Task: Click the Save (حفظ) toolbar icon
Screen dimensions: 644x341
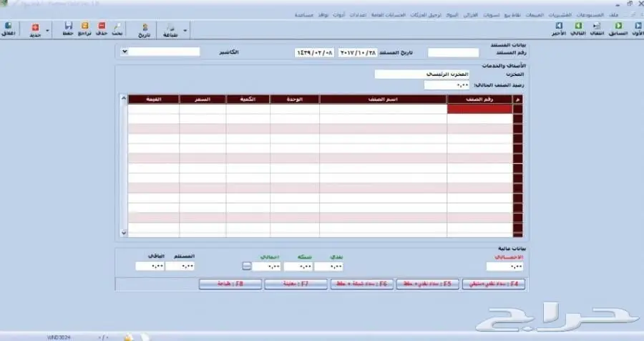Action: 69,29
